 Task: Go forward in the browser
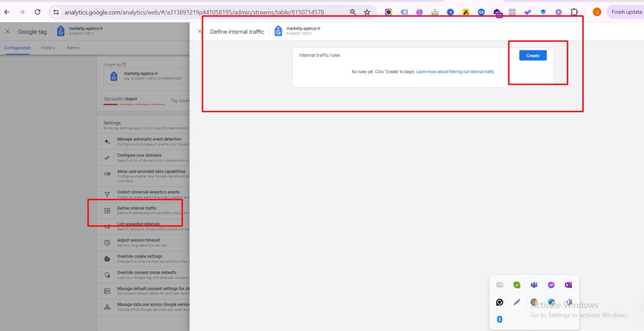[22, 12]
